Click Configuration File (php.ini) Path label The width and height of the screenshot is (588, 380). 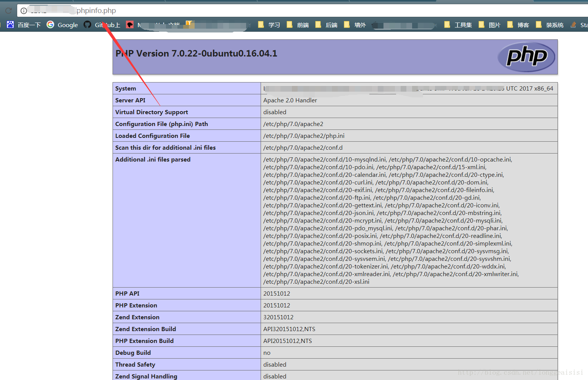click(161, 124)
